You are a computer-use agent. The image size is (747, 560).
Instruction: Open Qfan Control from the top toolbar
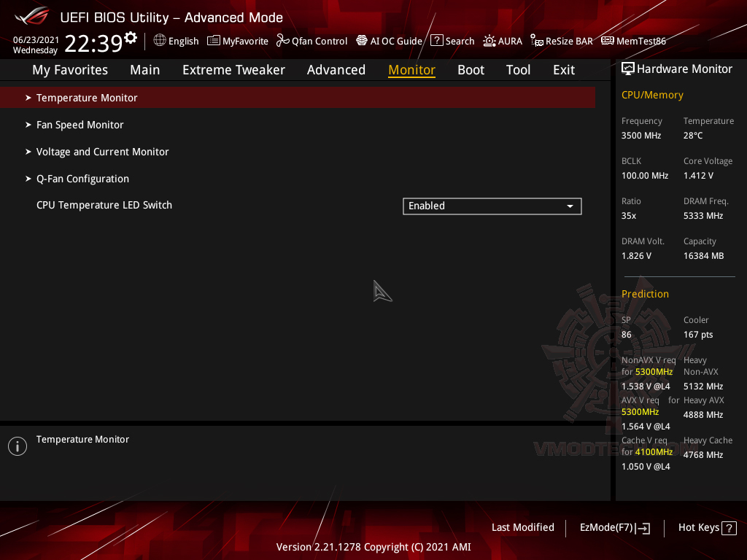311,41
